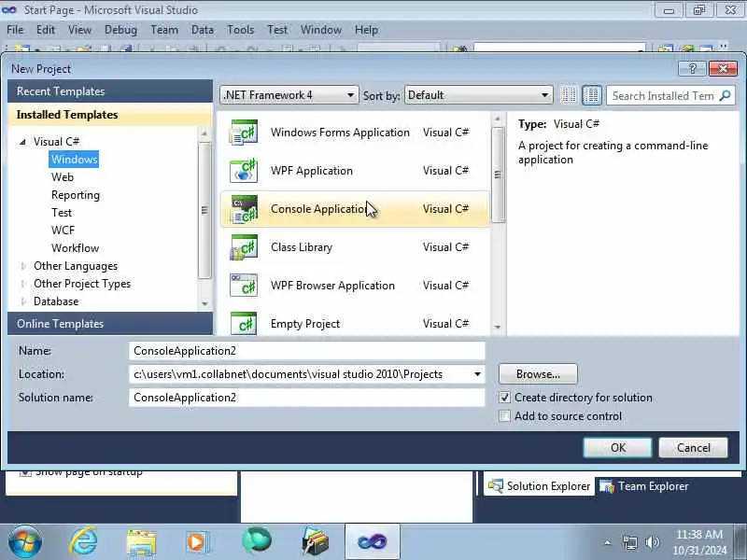Switch to medium icons list view

click(592, 95)
